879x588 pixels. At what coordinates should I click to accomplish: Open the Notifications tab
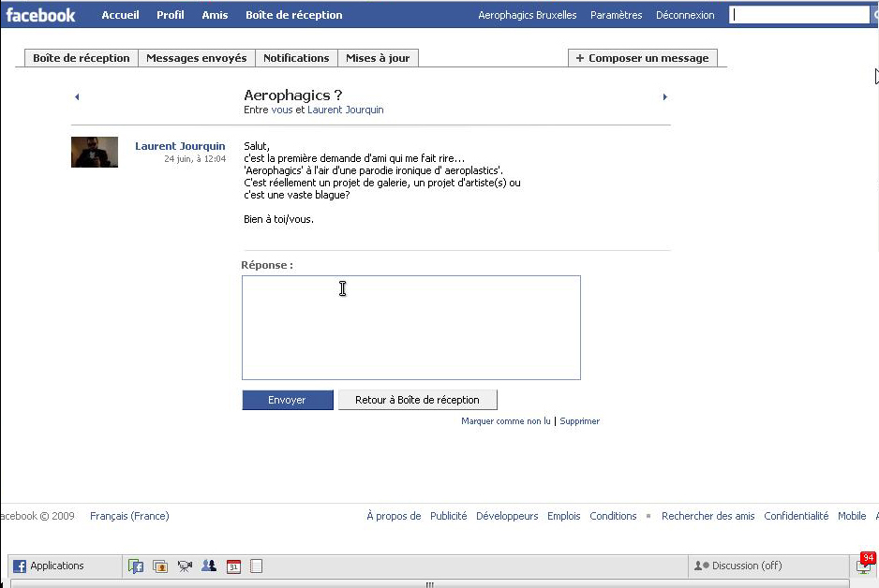pos(296,58)
